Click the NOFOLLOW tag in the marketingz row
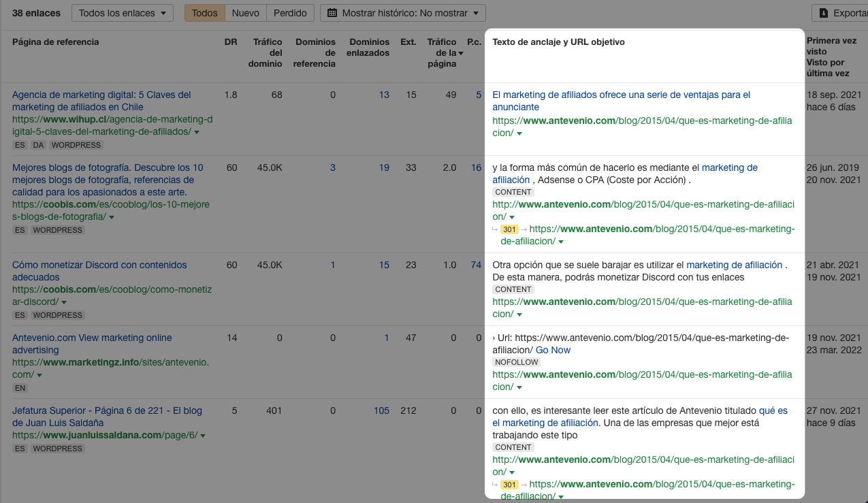The width and height of the screenshot is (868, 503). (515, 362)
